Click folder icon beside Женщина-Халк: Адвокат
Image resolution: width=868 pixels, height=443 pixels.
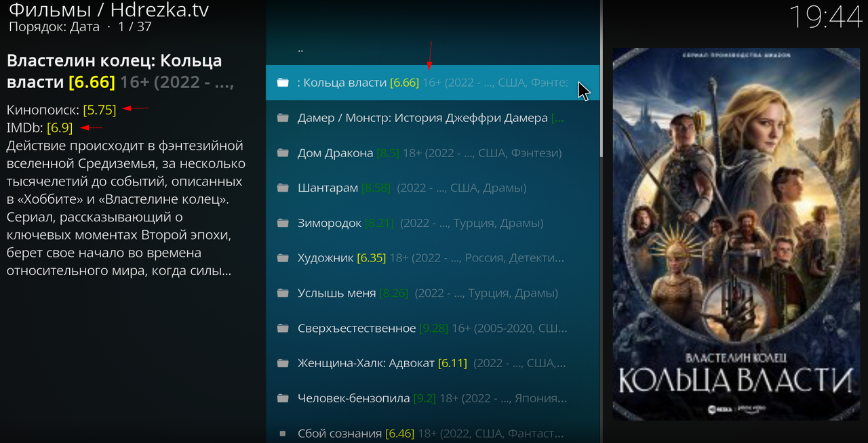[x=283, y=363]
